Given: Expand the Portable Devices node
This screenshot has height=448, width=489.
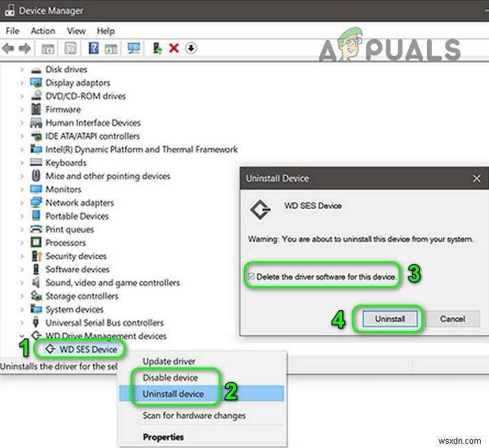Looking at the screenshot, I should (22, 216).
